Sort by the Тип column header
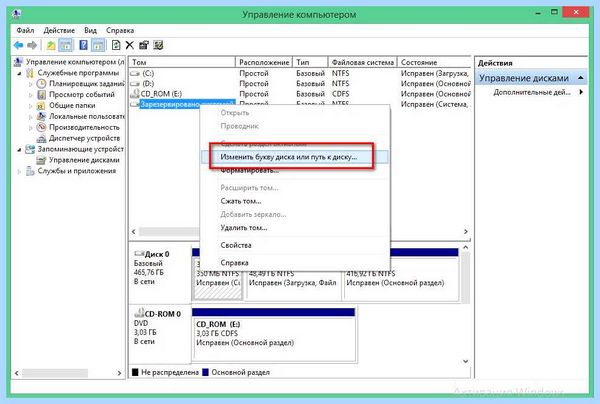600x404 pixels. [x=310, y=62]
